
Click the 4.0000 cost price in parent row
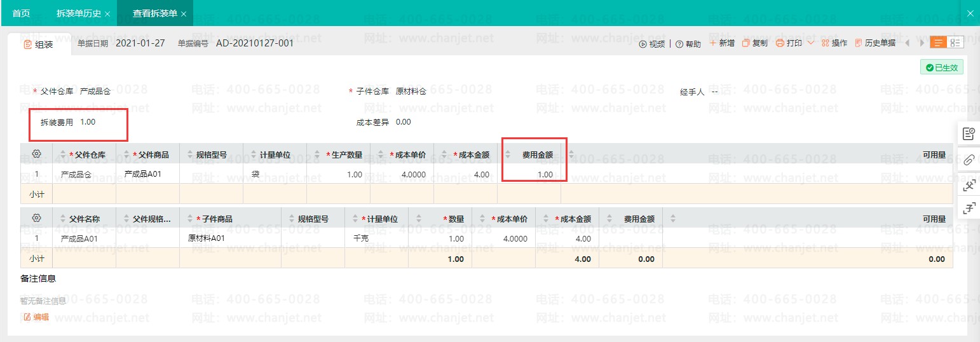414,174
